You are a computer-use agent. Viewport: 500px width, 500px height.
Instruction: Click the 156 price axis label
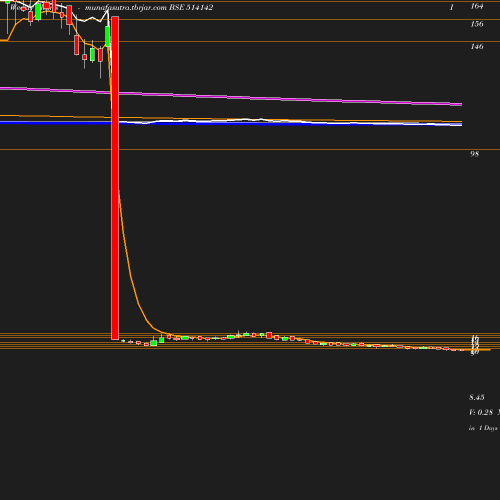[x=477, y=24]
